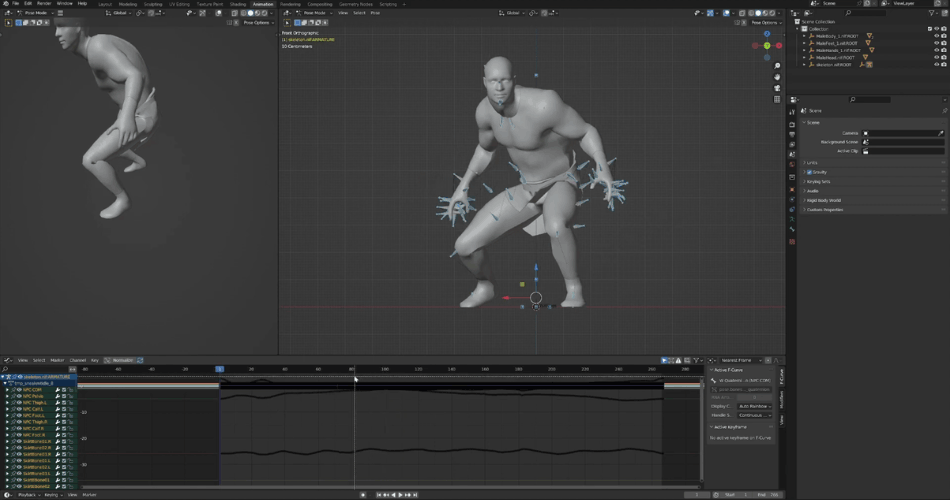Switch orthographic/perspective with the grid icon

[x=777, y=99]
